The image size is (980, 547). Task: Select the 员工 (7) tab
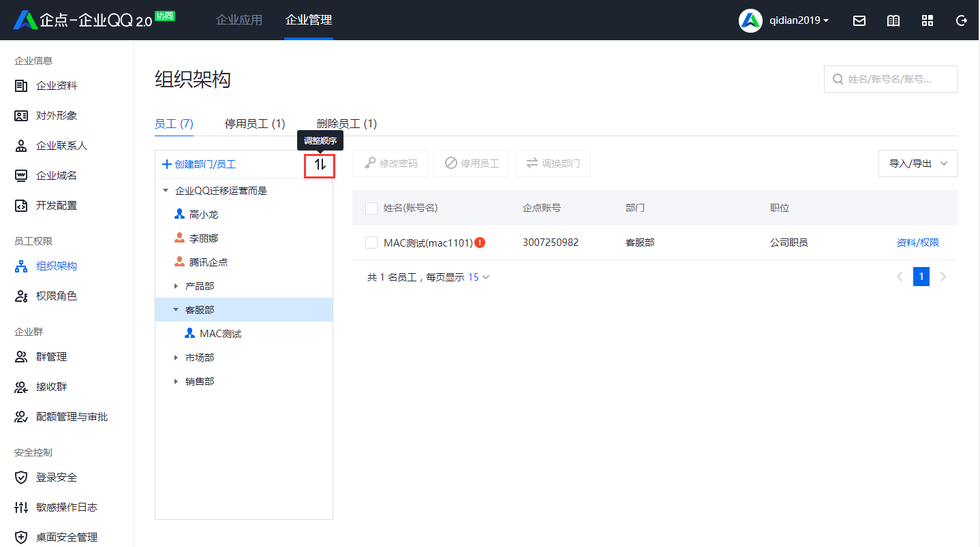tap(174, 124)
